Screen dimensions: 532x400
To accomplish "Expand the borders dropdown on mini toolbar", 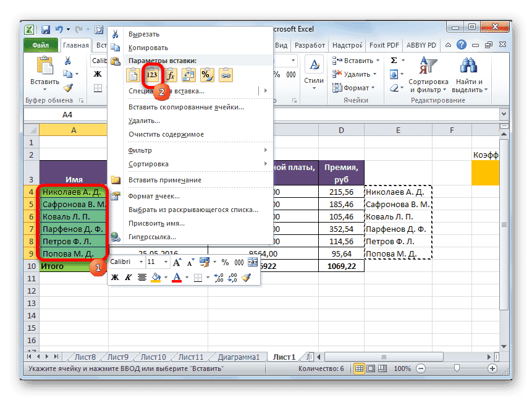I will click(x=208, y=276).
